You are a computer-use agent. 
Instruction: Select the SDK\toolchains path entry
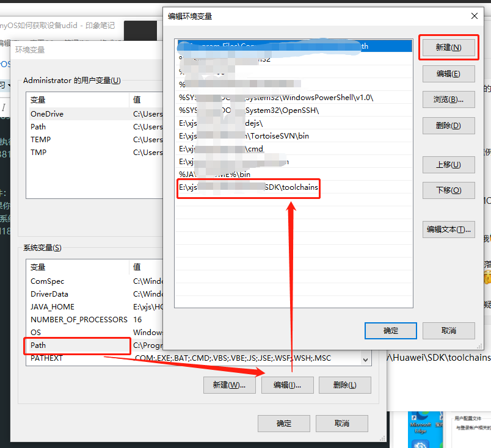pyautogui.click(x=248, y=187)
